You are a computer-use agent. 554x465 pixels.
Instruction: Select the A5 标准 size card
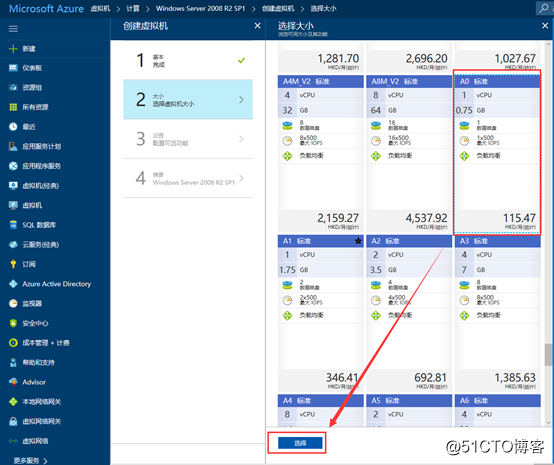coord(409,410)
